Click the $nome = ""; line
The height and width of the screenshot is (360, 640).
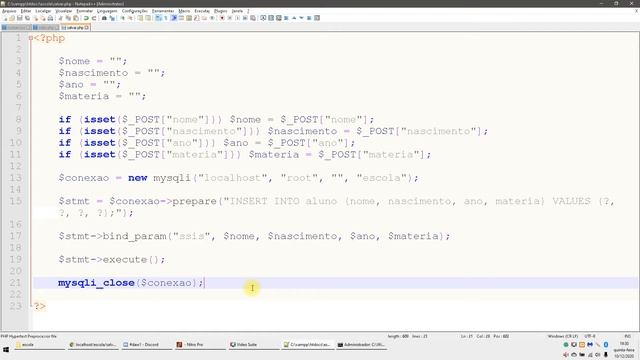[x=93, y=61]
